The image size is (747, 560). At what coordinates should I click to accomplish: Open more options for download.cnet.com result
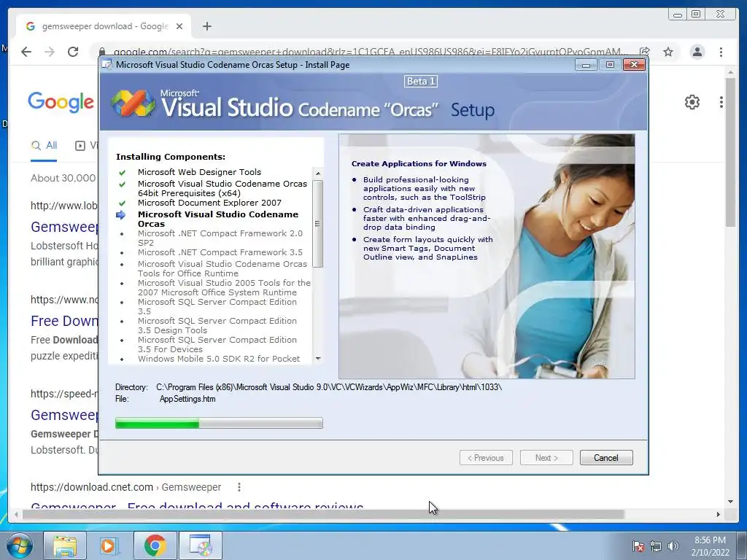click(x=239, y=487)
